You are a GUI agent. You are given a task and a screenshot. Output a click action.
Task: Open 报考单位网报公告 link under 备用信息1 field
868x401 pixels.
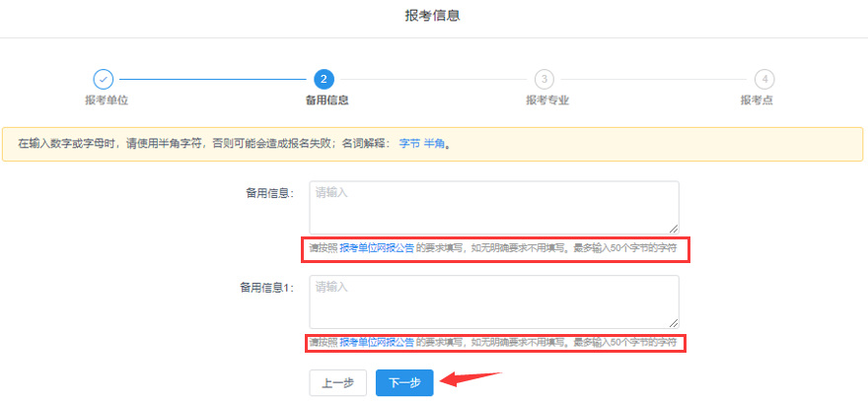[376, 343]
